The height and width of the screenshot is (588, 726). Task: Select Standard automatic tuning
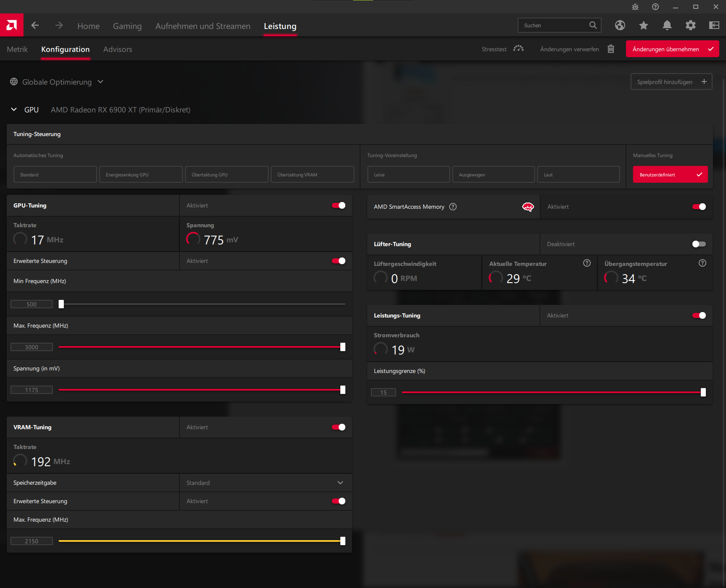55,175
